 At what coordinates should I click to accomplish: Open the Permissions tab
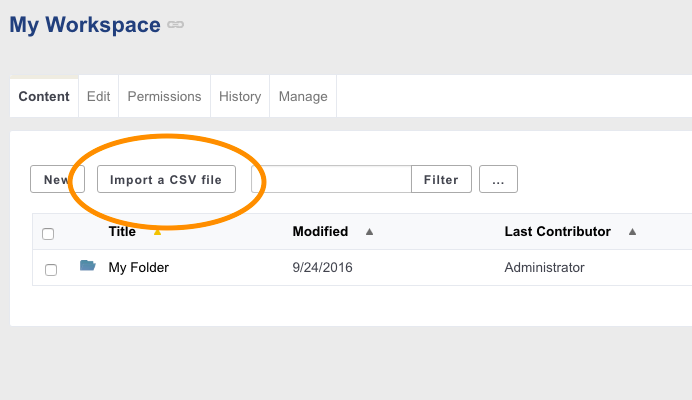pyautogui.click(x=164, y=96)
